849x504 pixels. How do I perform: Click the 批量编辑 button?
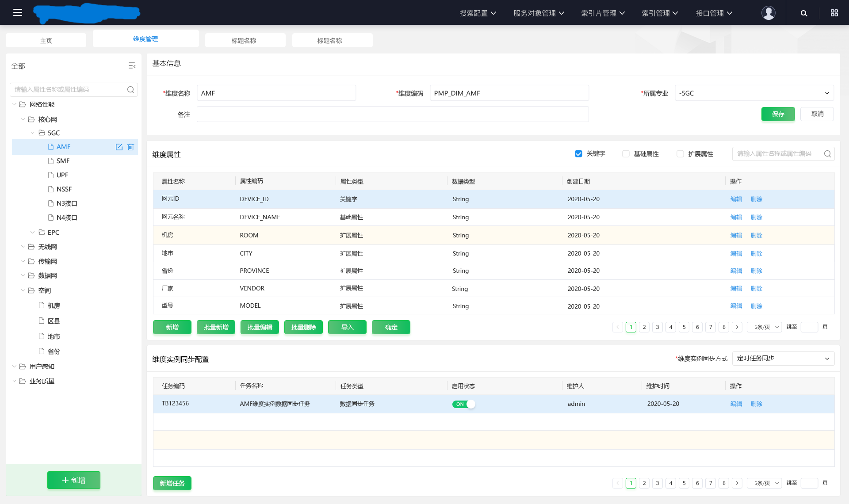pyautogui.click(x=260, y=327)
